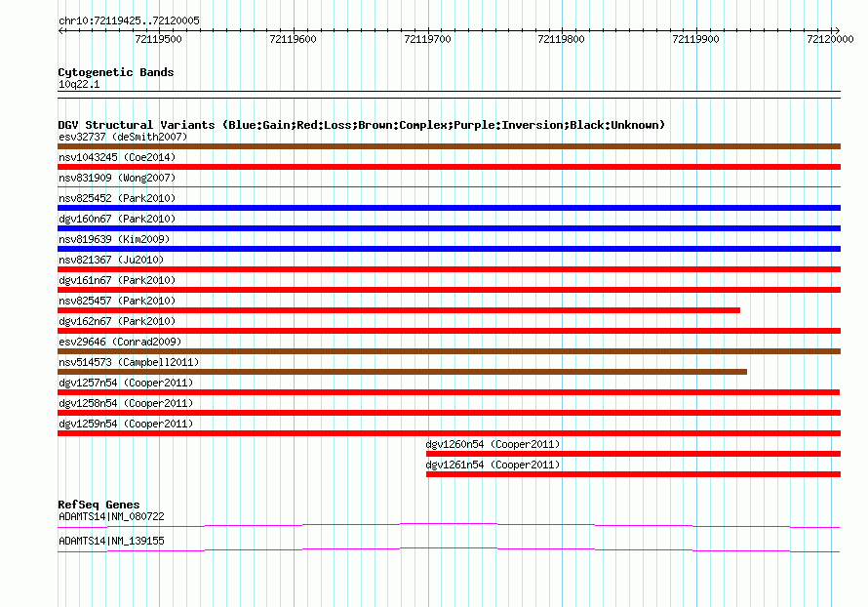Click the dgv1257n54 (Cooper2011) label
The width and height of the screenshot is (868, 607).
tap(126, 383)
